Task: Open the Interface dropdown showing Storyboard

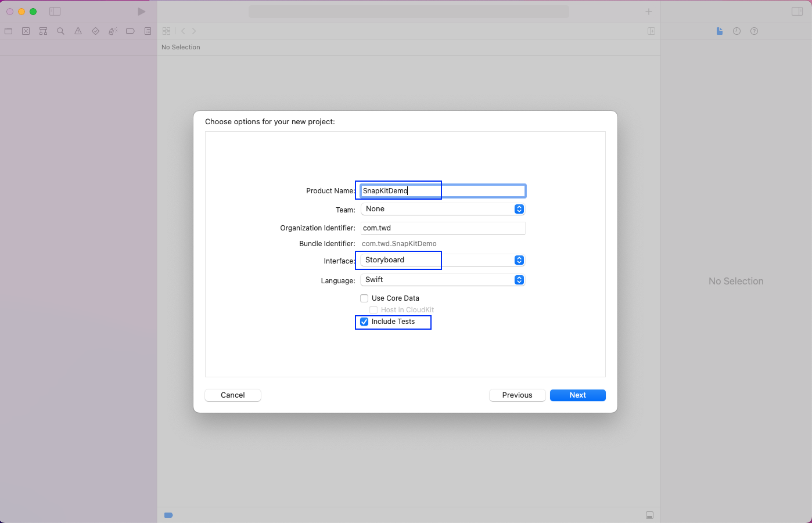Action: [x=443, y=260]
